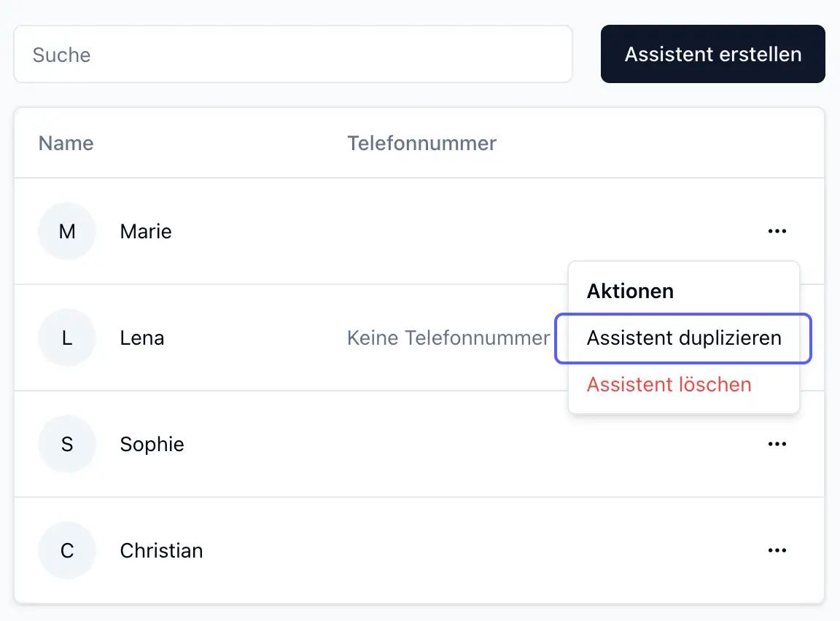840x621 pixels.
Task: Click the 'L' avatar for Lena
Action: point(67,338)
